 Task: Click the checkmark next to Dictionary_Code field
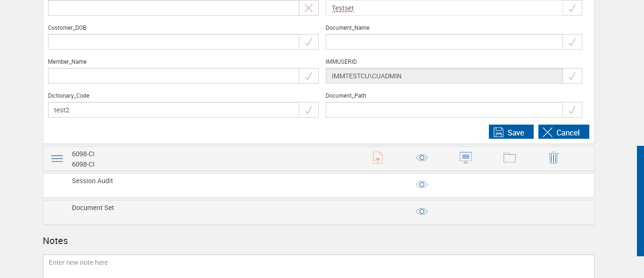[x=309, y=110]
